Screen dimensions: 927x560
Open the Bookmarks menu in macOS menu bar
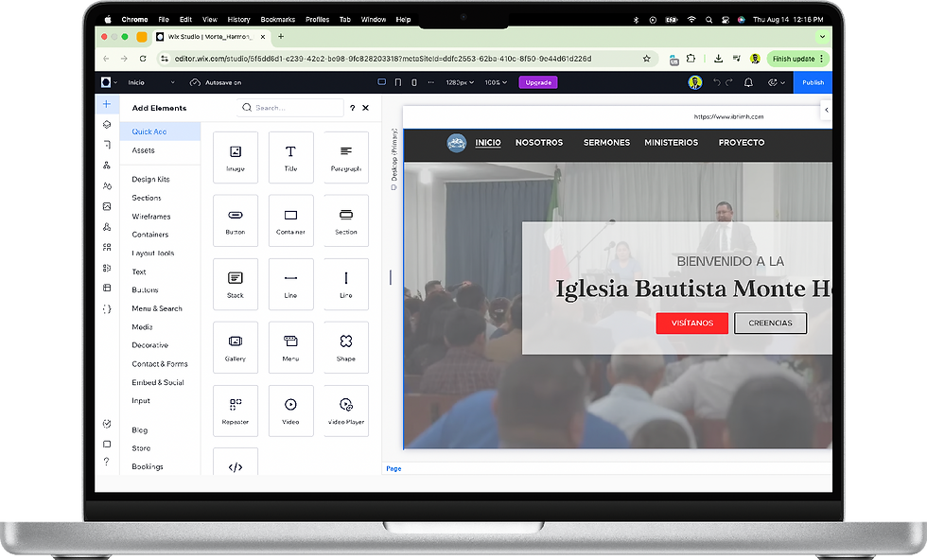pyautogui.click(x=278, y=20)
